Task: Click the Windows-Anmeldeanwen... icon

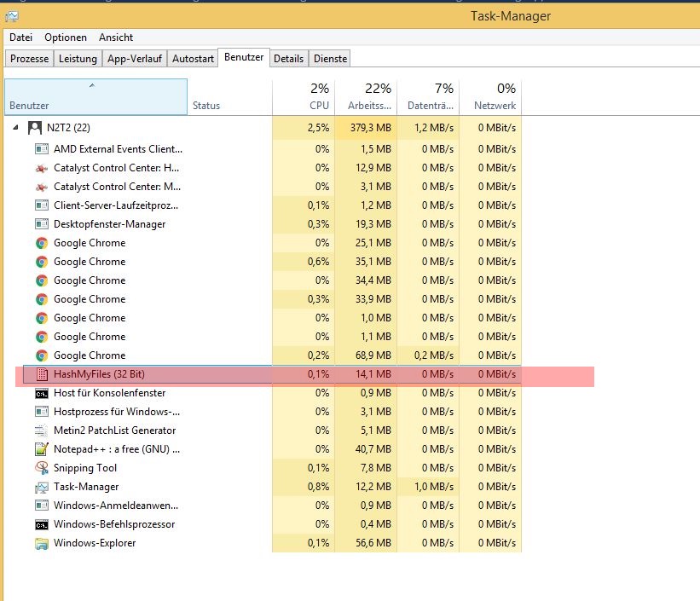Action: (42, 506)
